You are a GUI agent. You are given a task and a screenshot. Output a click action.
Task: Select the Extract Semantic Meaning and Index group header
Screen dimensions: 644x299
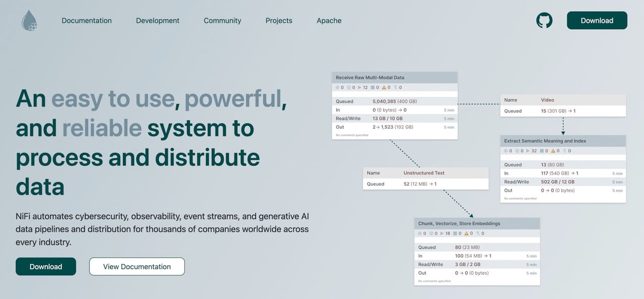tap(563, 141)
